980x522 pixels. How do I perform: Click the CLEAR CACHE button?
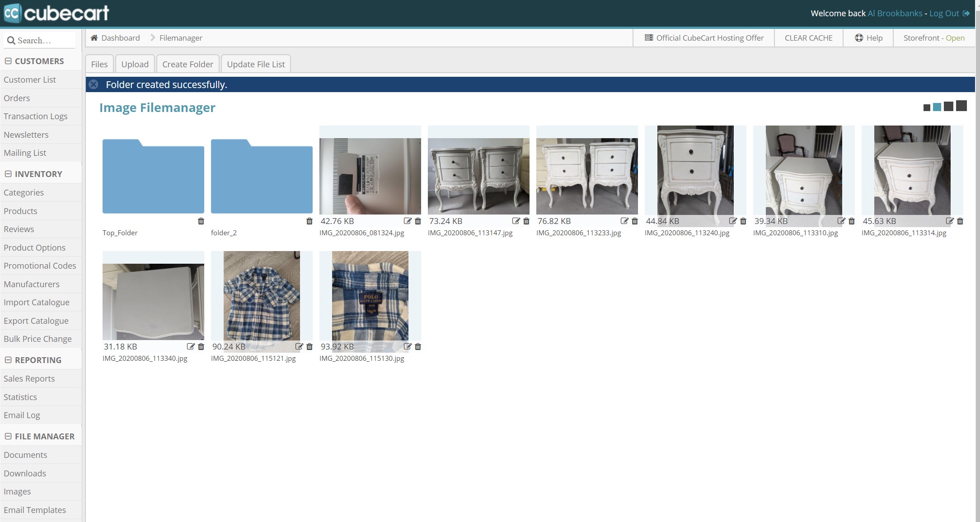(808, 37)
